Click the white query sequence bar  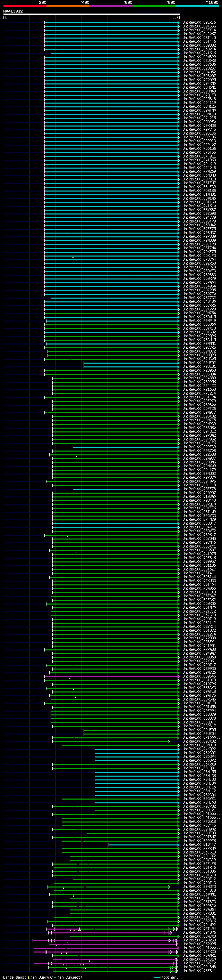pyautogui.click(x=92, y=14)
